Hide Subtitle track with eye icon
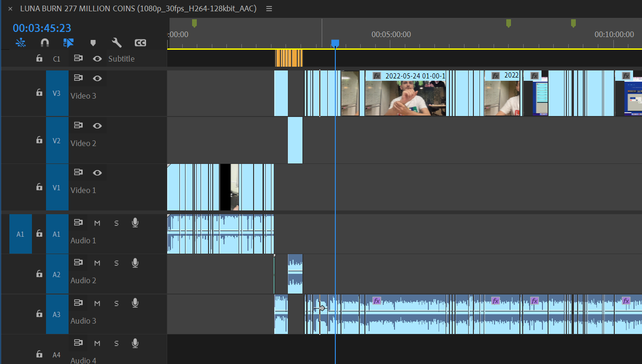Viewport: 642px width, 364px height. 97,59
